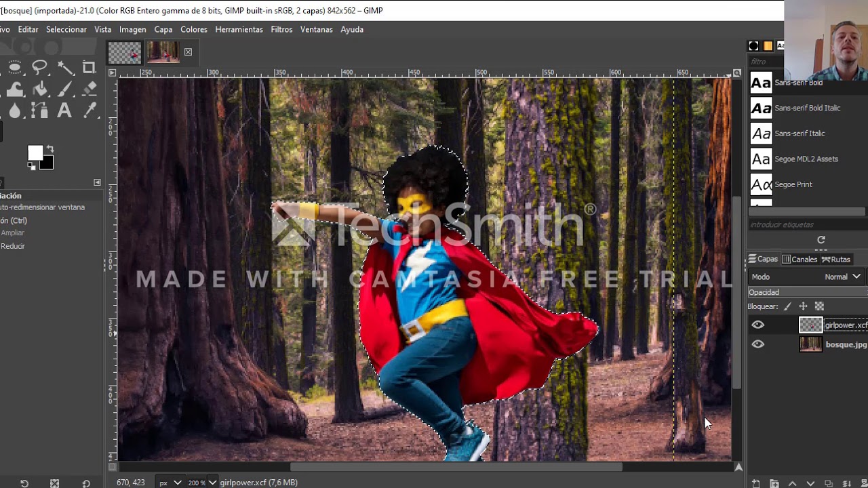This screenshot has width=868, height=488.
Task: Reset colors to default black and white
Action: [31, 165]
